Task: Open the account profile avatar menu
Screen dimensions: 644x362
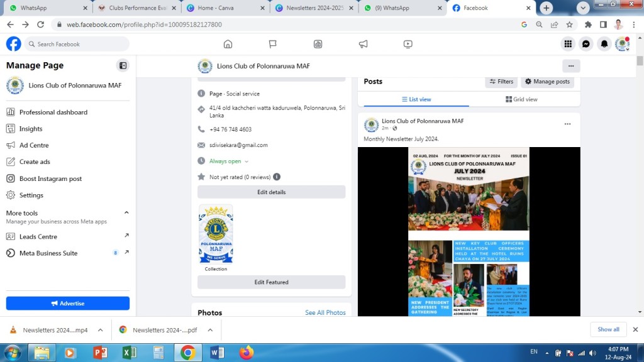Action: 622,44
